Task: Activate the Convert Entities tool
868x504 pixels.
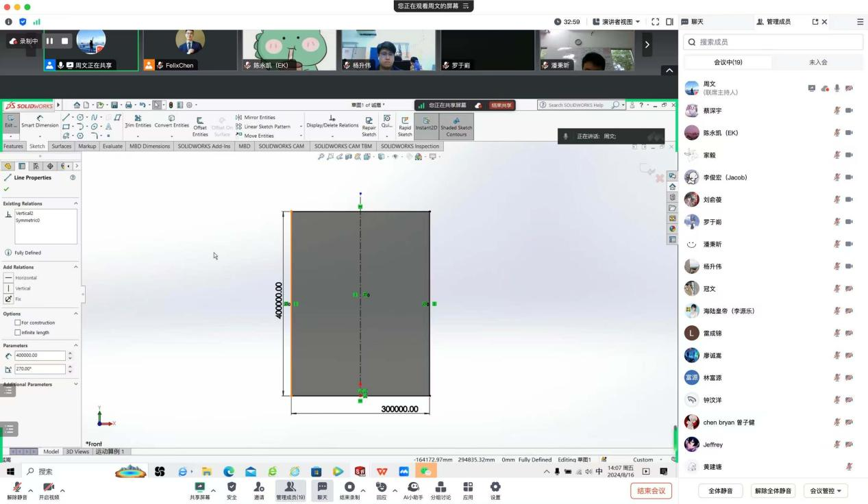Action: pos(171,121)
